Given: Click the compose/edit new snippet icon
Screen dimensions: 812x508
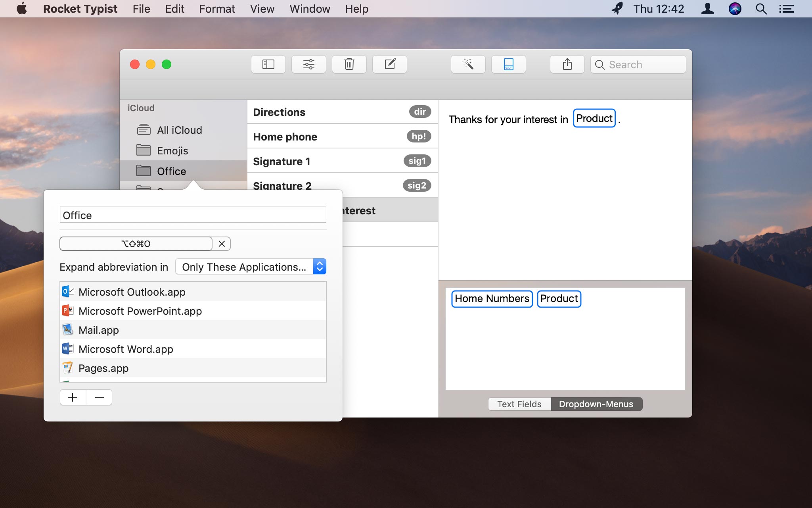Looking at the screenshot, I should tap(390, 64).
